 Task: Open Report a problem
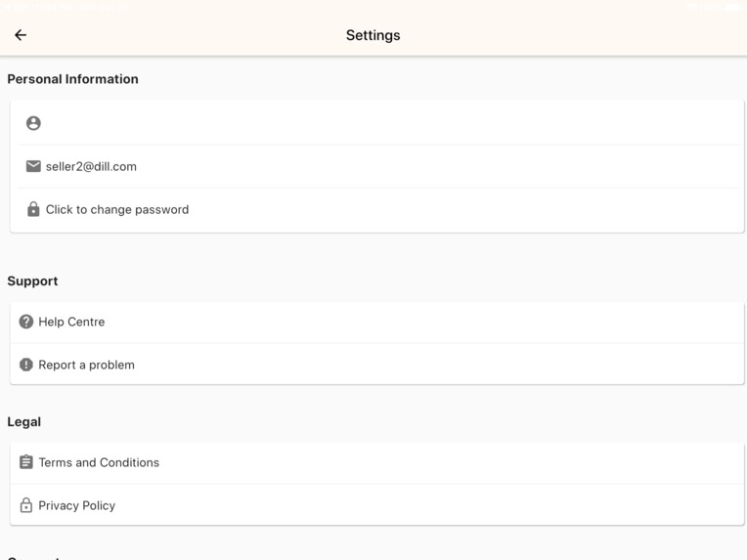tap(376, 365)
